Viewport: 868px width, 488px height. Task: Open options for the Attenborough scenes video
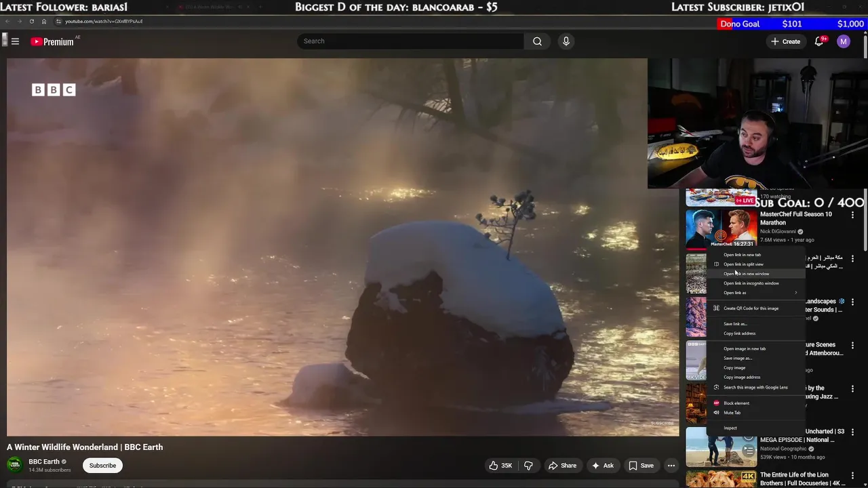coord(852,345)
